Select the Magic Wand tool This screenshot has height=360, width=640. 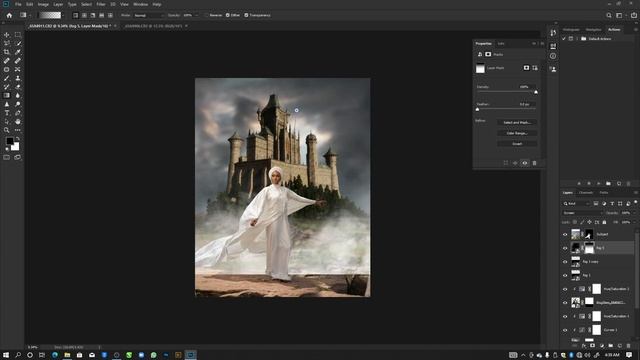18,43
